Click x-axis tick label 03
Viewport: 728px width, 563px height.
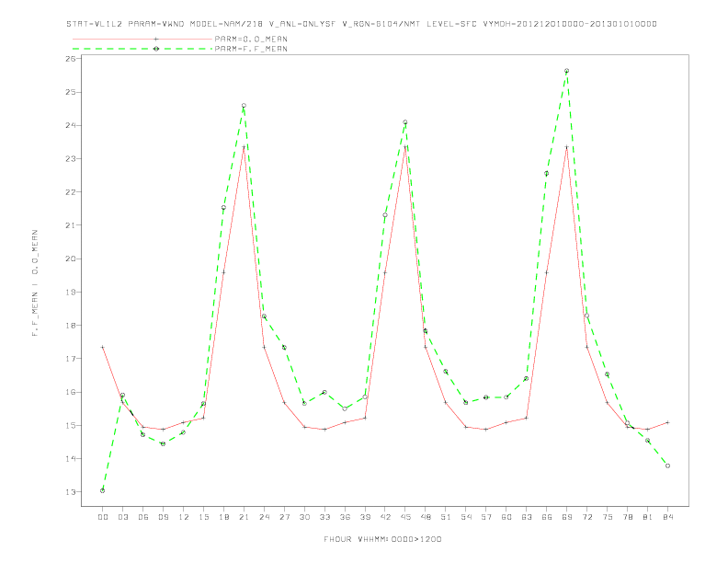[x=122, y=517]
